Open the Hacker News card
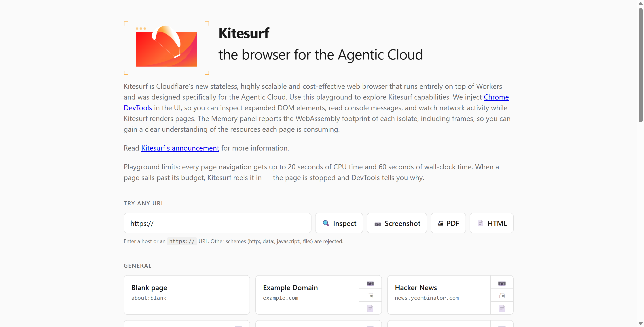The image size is (644, 327). 439,295
